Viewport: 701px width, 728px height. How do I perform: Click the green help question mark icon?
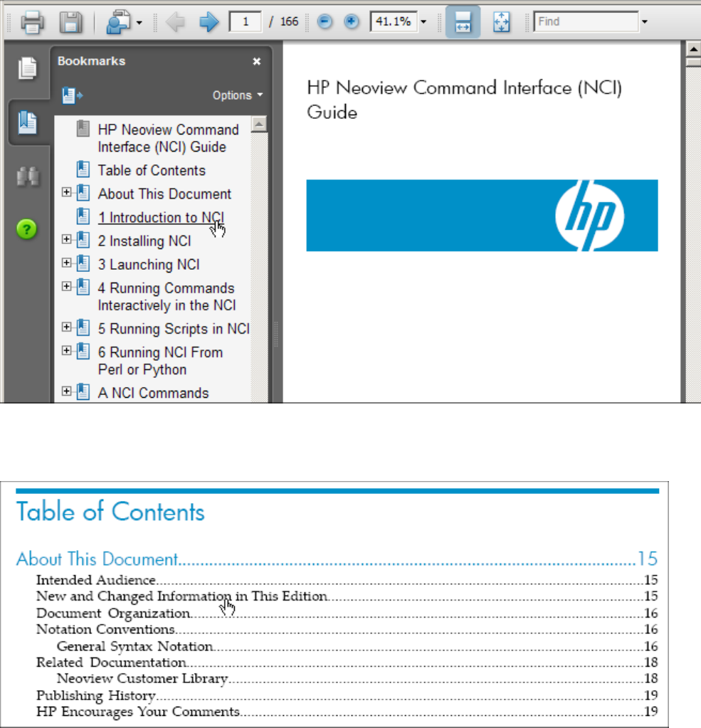27,229
